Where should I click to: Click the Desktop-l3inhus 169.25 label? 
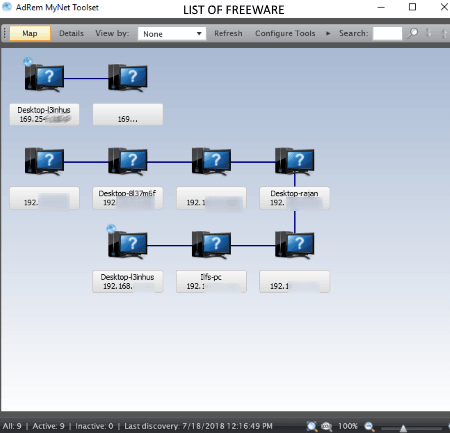pyautogui.click(x=44, y=114)
